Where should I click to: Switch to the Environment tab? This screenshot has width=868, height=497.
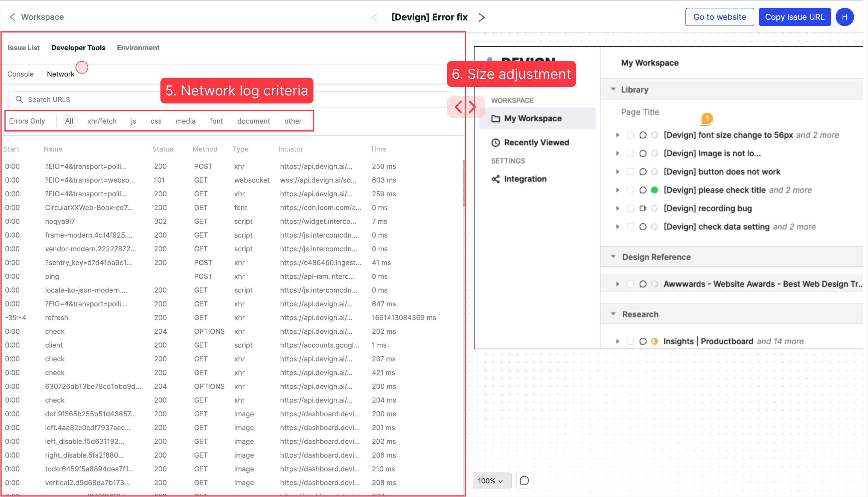pyautogui.click(x=138, y=48)
